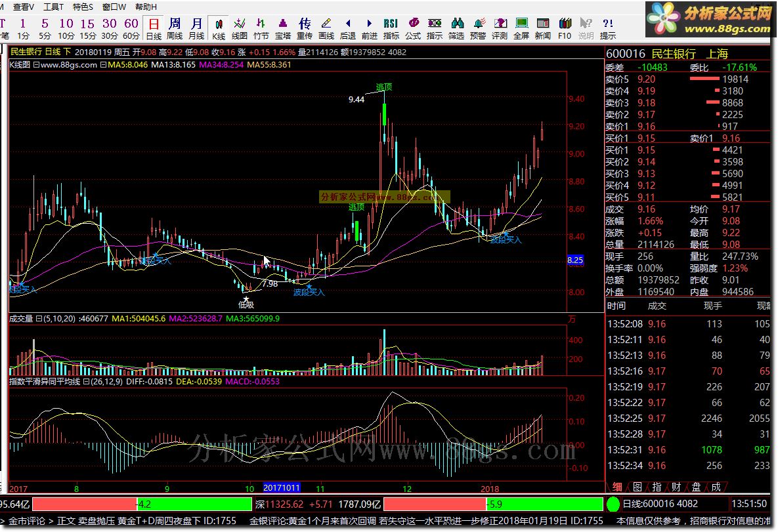778x532 pixels.
Task: Switch to the 1分 one-minute chart period
Action: (x=23, y=28)
